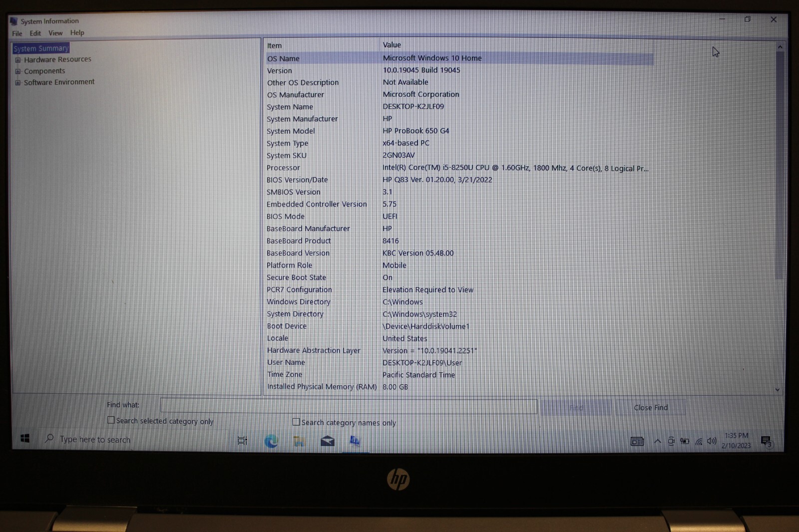Open the network status tray icon

699,441
